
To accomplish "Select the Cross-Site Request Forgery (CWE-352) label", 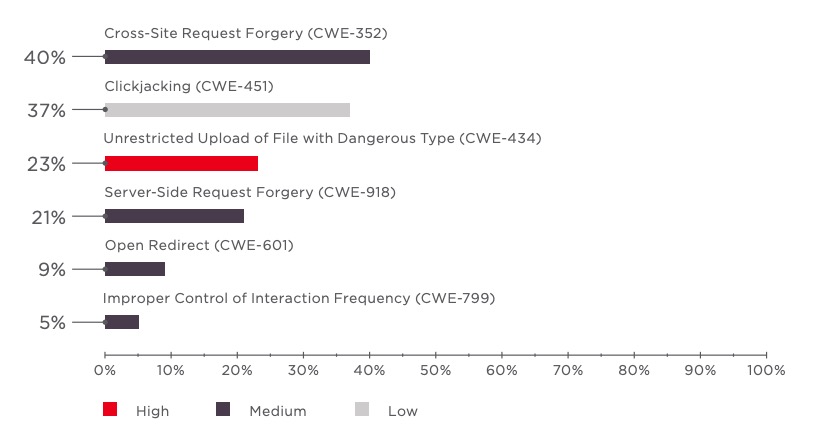I will tap(246, 33).
